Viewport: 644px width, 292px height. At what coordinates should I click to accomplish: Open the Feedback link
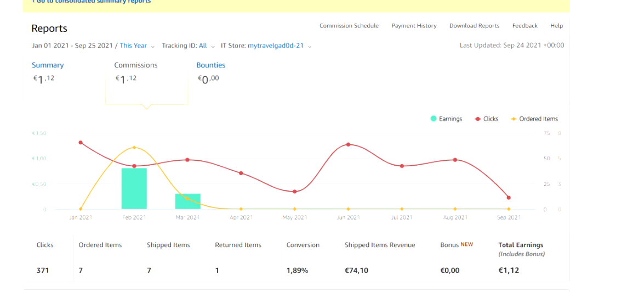pyautogui.click(x=525, y=25)
